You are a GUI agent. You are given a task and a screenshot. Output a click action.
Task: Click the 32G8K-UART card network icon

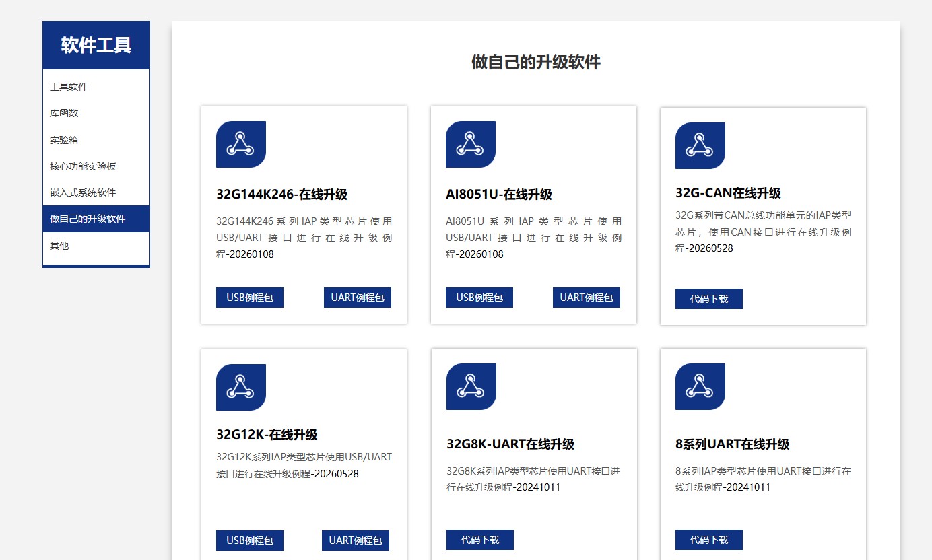(471, 386)
